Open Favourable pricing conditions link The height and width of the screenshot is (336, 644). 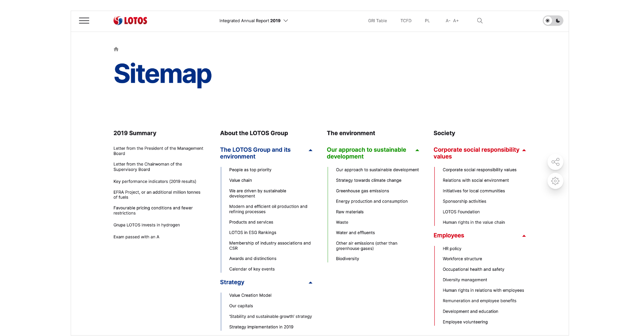(153, 210)
